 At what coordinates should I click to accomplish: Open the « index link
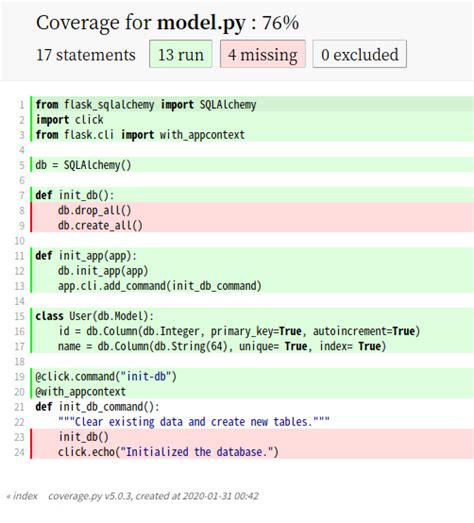(22, 496)
